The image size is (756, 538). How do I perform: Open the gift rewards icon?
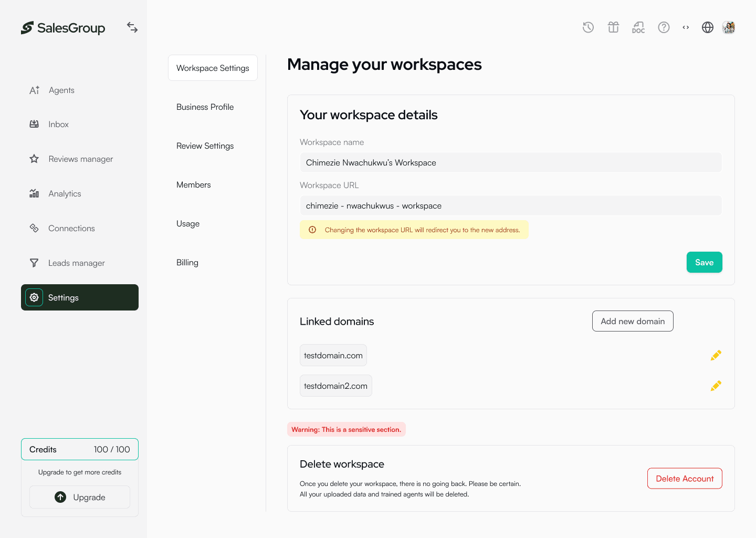point(613,27)
